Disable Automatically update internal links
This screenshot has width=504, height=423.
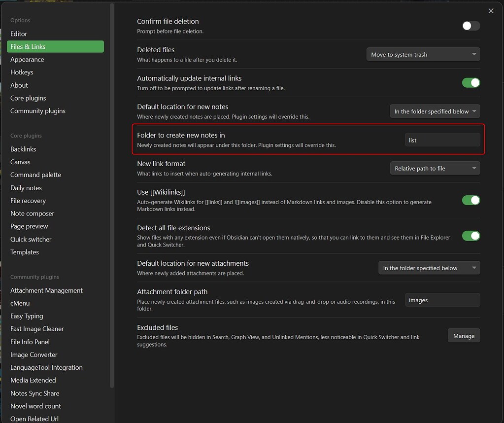tap(470, 83)
